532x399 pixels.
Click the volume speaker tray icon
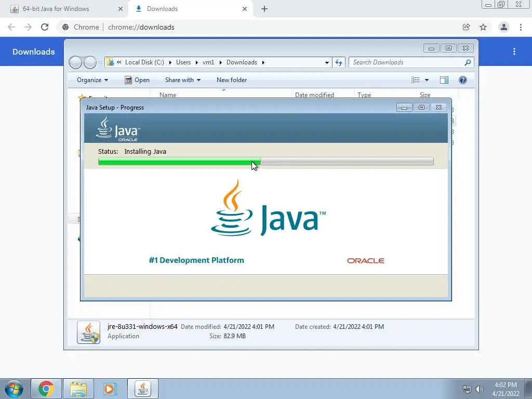[x=480, y=389]
